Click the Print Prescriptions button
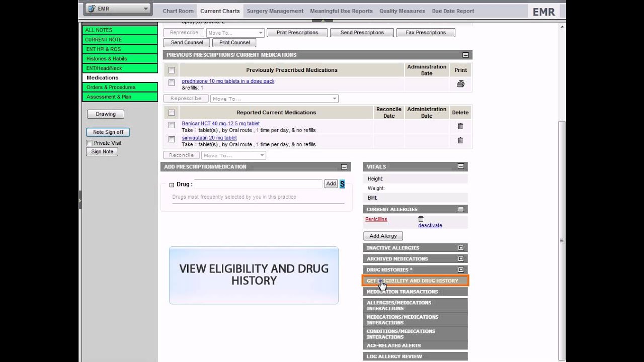Image resolution: width=644 pixels, height=362 pixels. click(x=297, y=33)
